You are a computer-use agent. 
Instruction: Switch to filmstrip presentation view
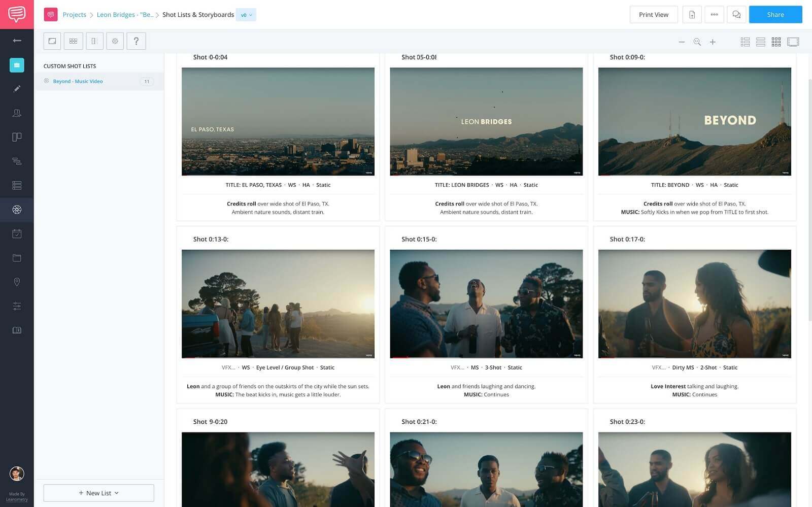pos(792,42)
